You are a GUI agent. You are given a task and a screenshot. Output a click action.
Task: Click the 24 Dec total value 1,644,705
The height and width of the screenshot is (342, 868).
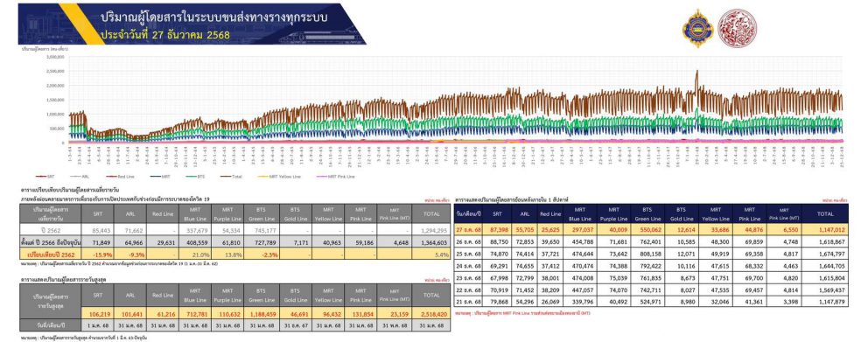tap(831, 266)
